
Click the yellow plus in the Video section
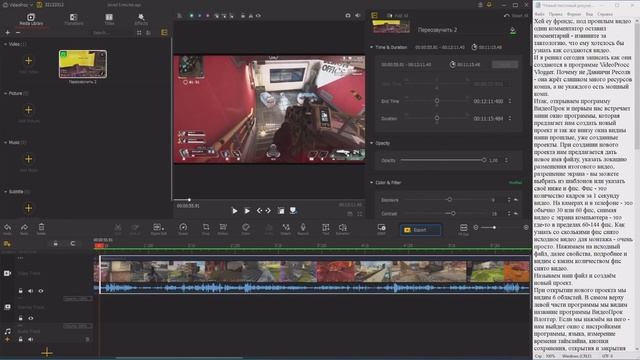click(x=29, y=61)
